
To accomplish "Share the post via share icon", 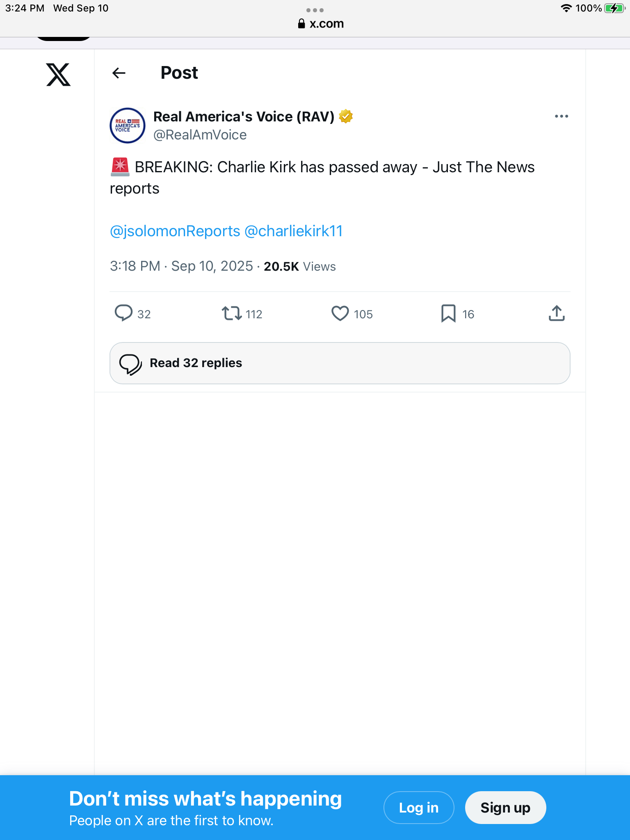I will (x=557, y=313).
